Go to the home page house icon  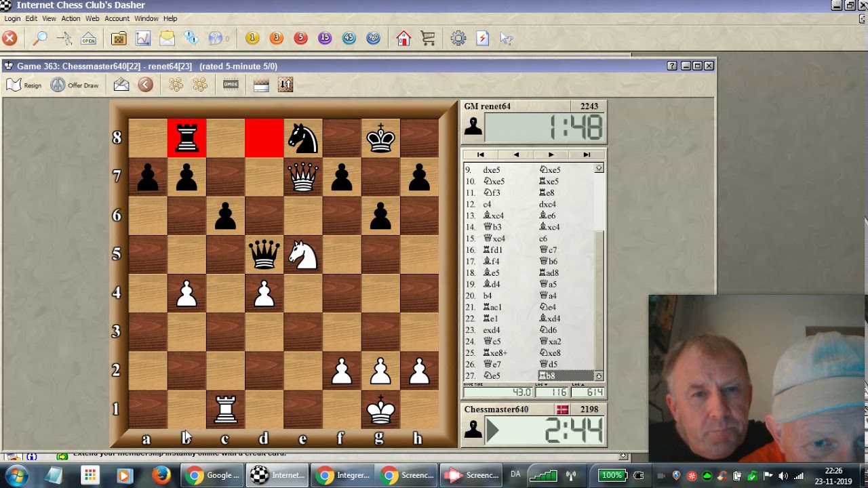tap(403, 39)
